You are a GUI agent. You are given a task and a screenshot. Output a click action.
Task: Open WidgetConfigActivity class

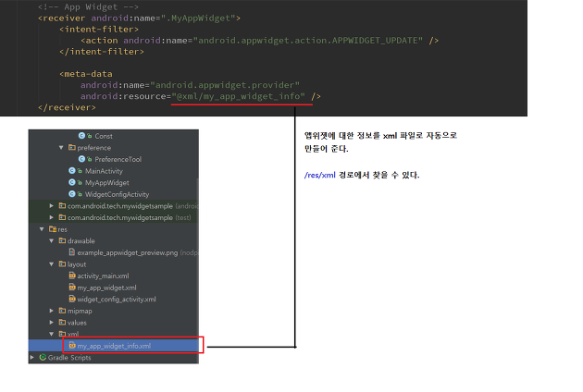pos(117,194)
